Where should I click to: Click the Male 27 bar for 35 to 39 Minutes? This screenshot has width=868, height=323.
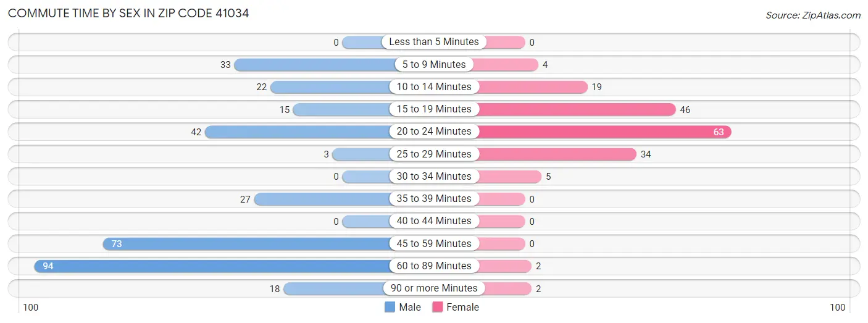322,199
